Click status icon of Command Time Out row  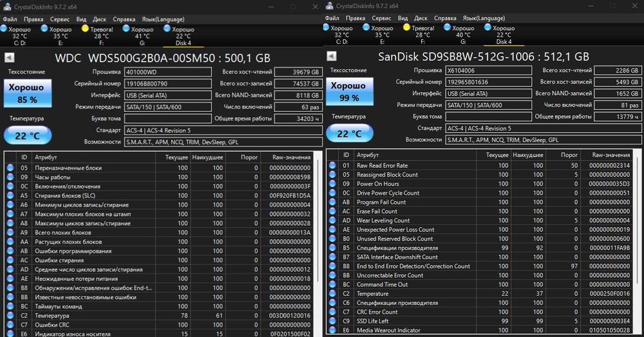332,284
